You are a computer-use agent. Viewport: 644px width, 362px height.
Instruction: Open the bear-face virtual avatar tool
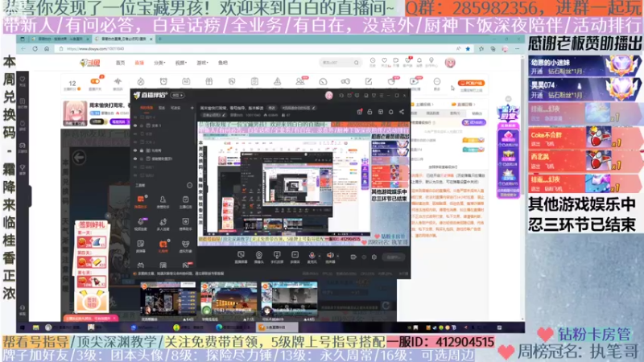coord(186,246)
